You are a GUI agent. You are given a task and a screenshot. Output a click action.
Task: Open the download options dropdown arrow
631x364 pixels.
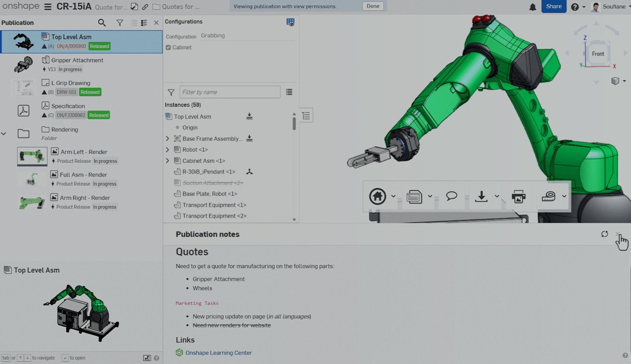[x=497, y=196]
